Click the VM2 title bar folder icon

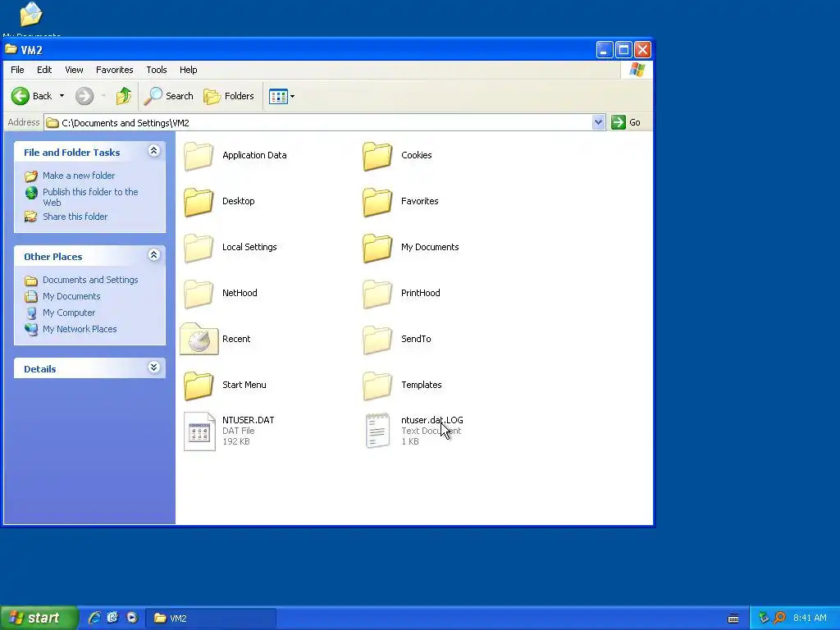11,49
